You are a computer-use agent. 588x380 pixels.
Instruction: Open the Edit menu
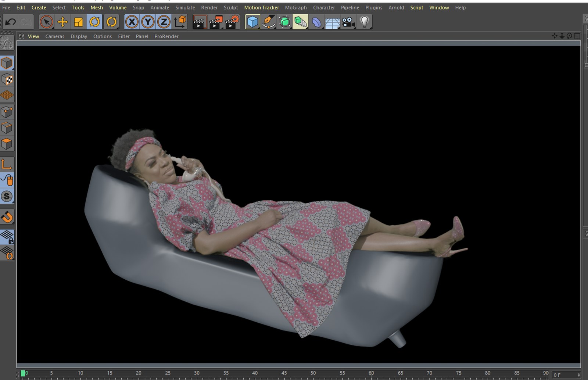pos(21,7)
